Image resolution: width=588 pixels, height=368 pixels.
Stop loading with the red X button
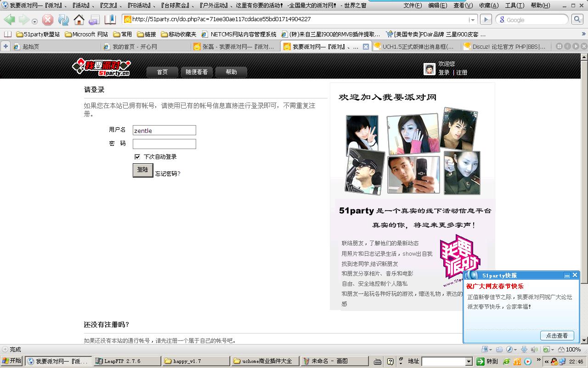48,20
